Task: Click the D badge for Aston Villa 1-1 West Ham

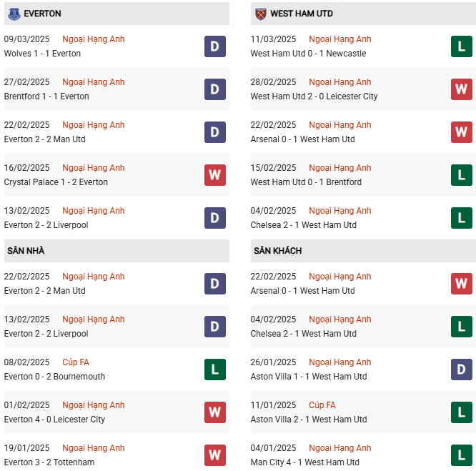Action: click(462, 370)
